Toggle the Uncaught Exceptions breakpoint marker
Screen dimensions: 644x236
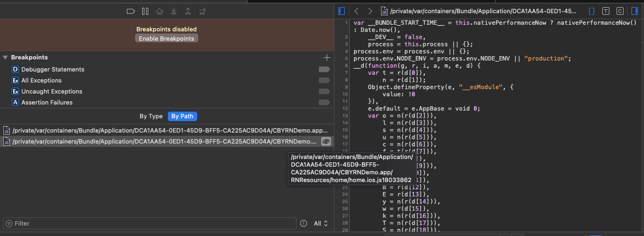[324, 91]
